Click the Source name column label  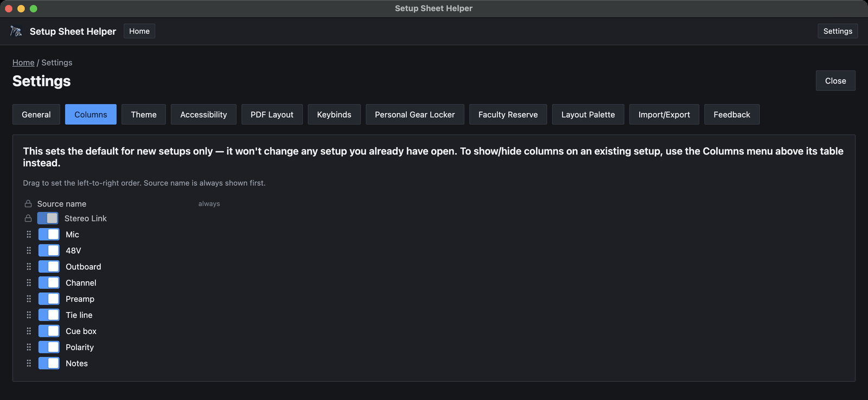pos(62,204)
